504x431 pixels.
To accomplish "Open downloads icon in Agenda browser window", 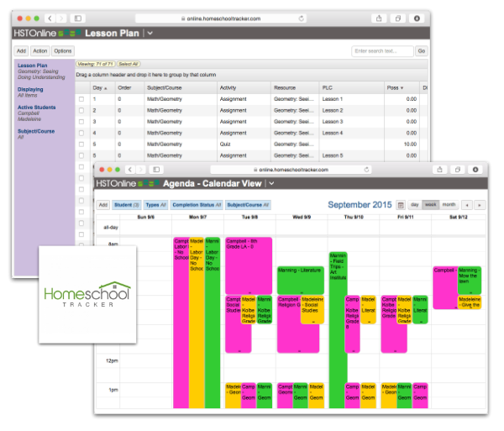I will click(x=475, y=170).
